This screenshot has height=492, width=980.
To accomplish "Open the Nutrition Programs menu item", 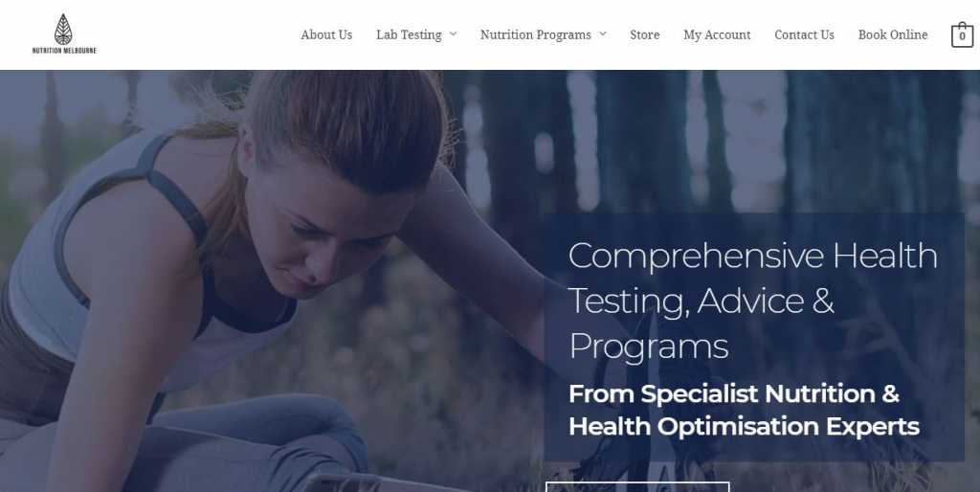I will [x=536, y=35].
